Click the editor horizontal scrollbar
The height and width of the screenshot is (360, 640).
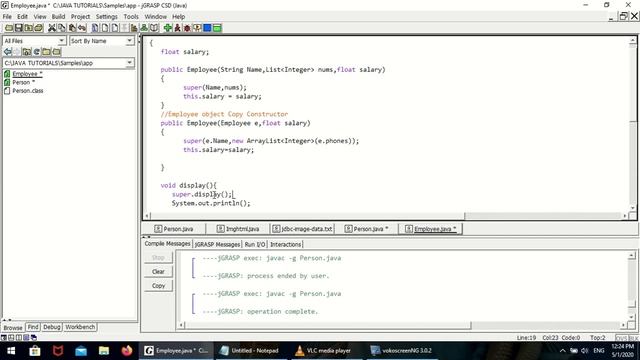[x=386, y=216]
